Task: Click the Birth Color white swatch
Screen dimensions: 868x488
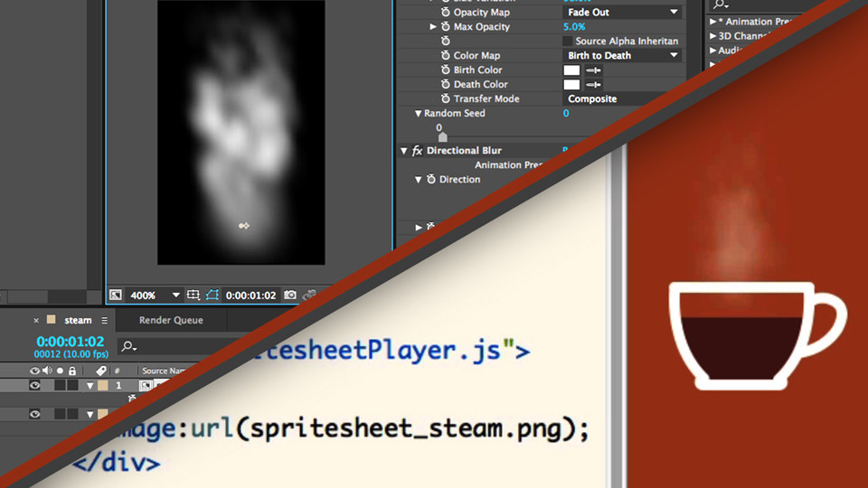Action: click(x=571, y=70)
